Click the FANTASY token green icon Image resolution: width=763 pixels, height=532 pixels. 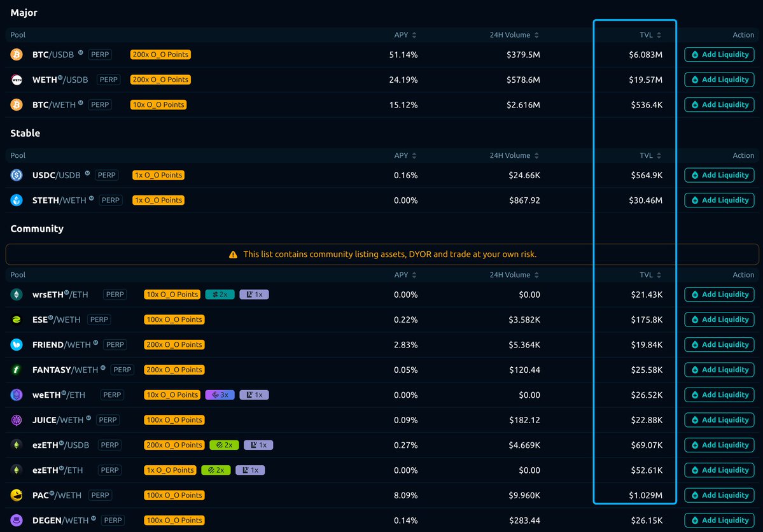tap(17, 370)
